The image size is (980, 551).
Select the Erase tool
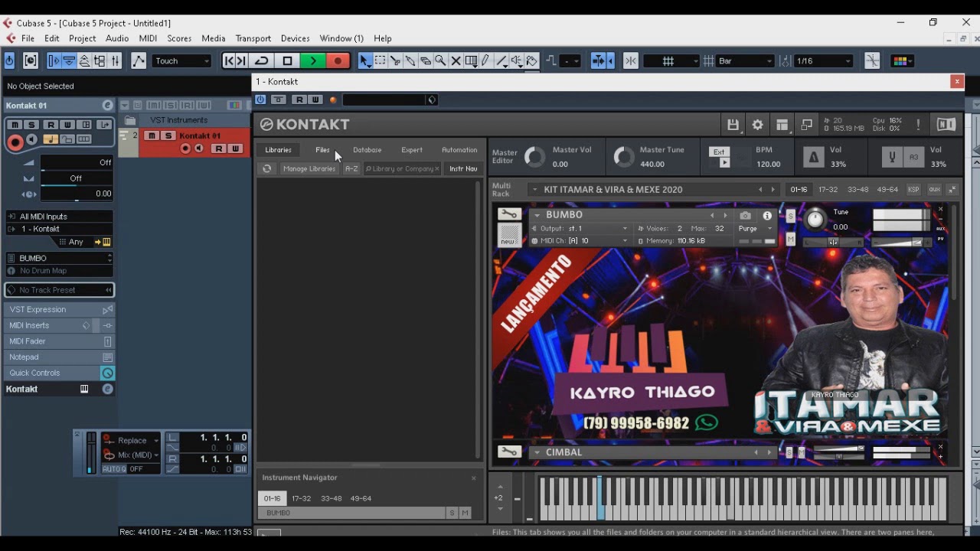pyautogui.click(x=426, y=61)
